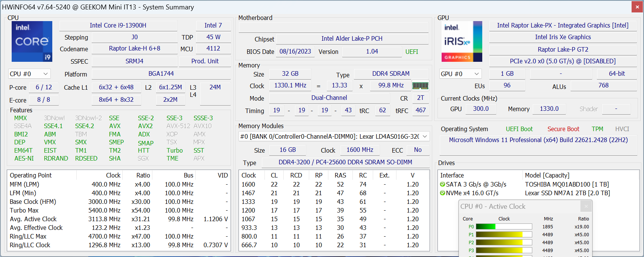Click the Prod. Unit field
The image size is (644, 257).
205,61
